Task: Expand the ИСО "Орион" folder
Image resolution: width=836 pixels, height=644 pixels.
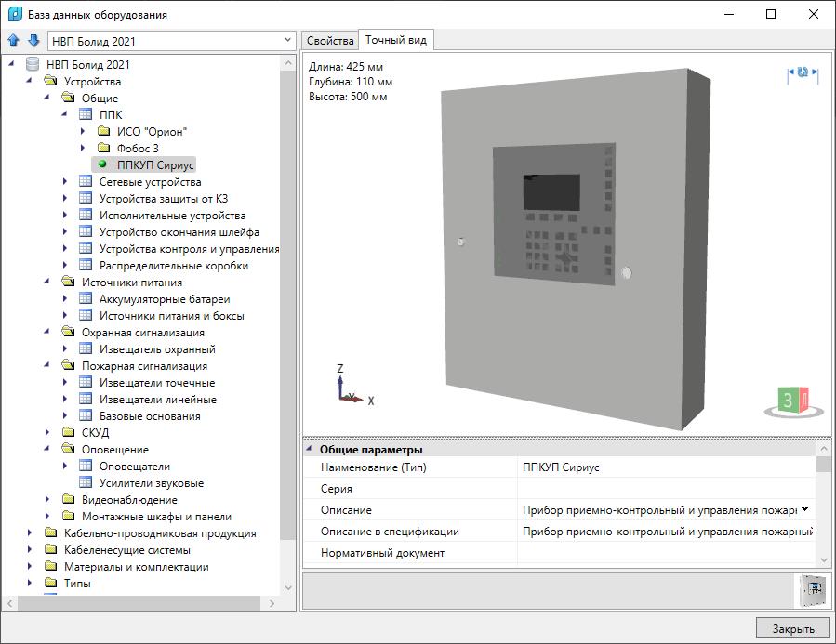Action: [83, 132]
